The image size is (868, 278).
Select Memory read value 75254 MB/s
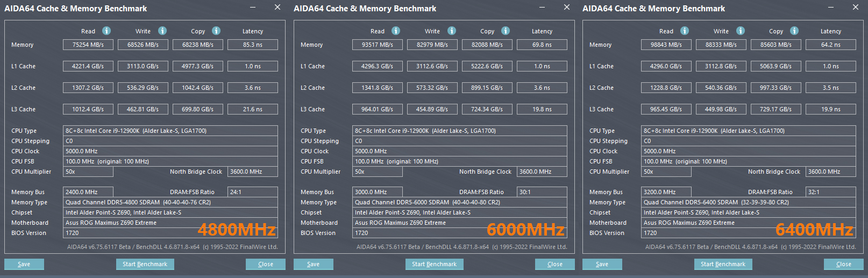(88, 45)
